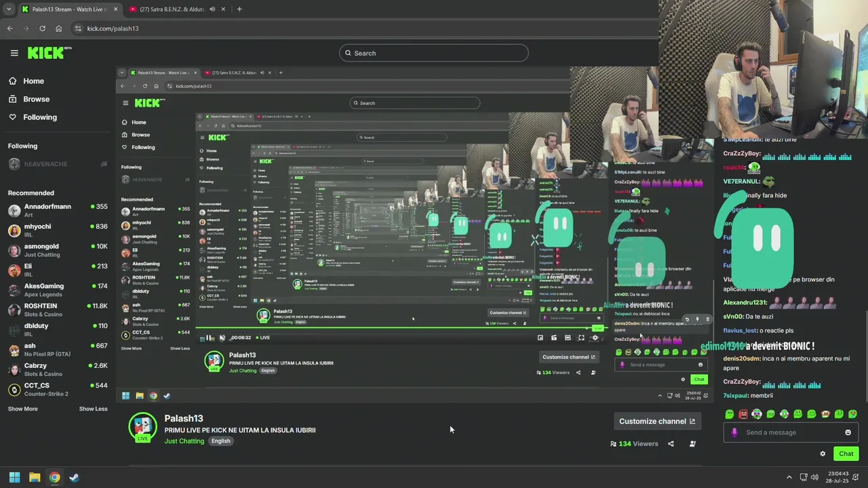Open recommended channel mhyochi

(x=58, y=230)
